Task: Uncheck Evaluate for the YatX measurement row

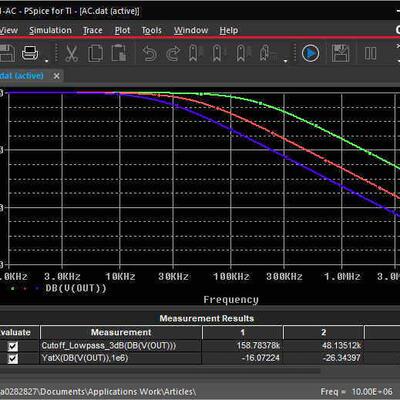Action: (13, 359)
